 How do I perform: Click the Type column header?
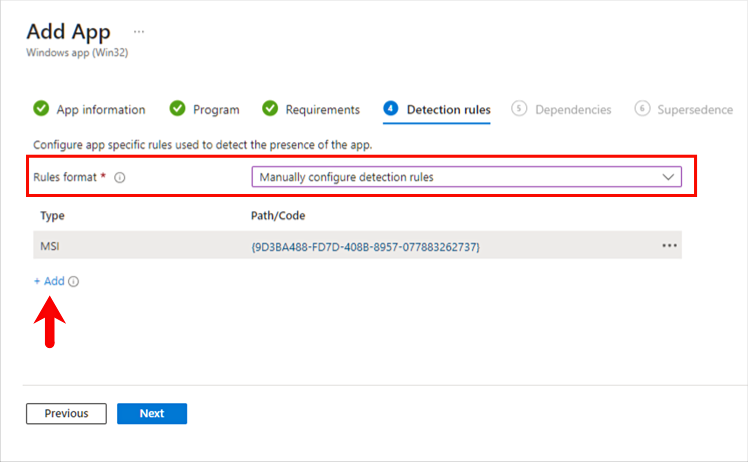[52, 215]
